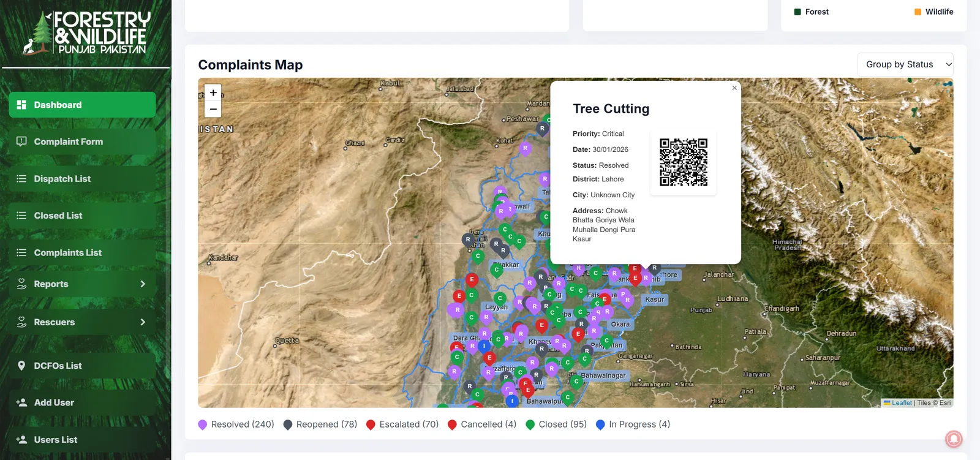Open the Users List page
Image resolution: width=980 pixels, height=460 pixels.
coord(82,440)
